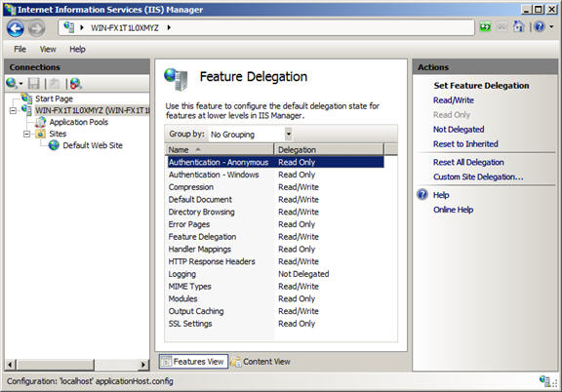Select the HTTP Response Headers row
Viewport: 562px width, 392px height.
275,261
